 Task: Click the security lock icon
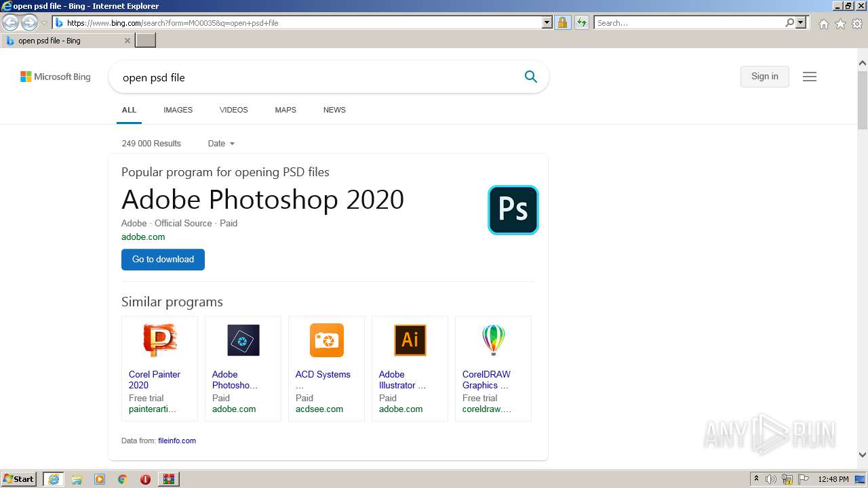[x=562, y=22]
